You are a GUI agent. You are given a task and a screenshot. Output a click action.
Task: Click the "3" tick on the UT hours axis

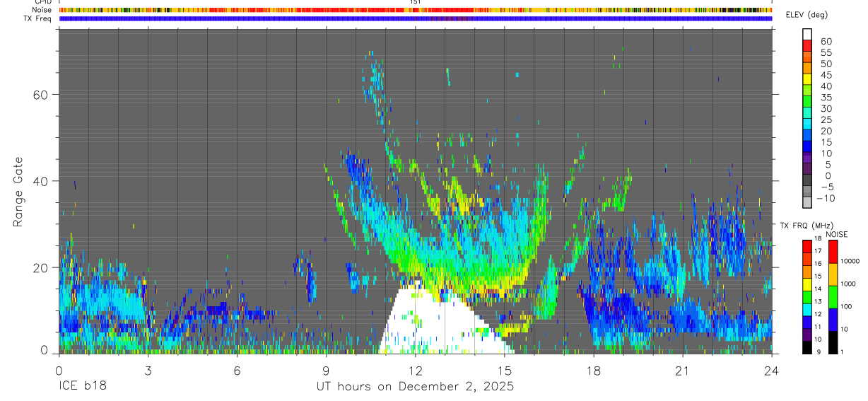pyautogui.click(x=148, y=371)
